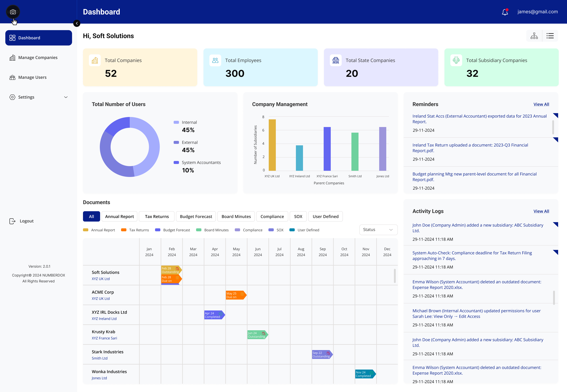Click the Total Employees card icon
Screen dimensions: 567x392
[215, 60]
